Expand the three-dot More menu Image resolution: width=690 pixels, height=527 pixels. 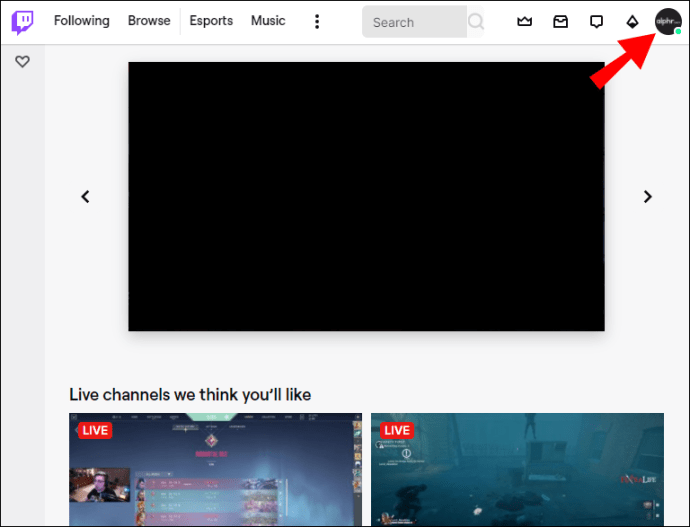tap(317, 21)
